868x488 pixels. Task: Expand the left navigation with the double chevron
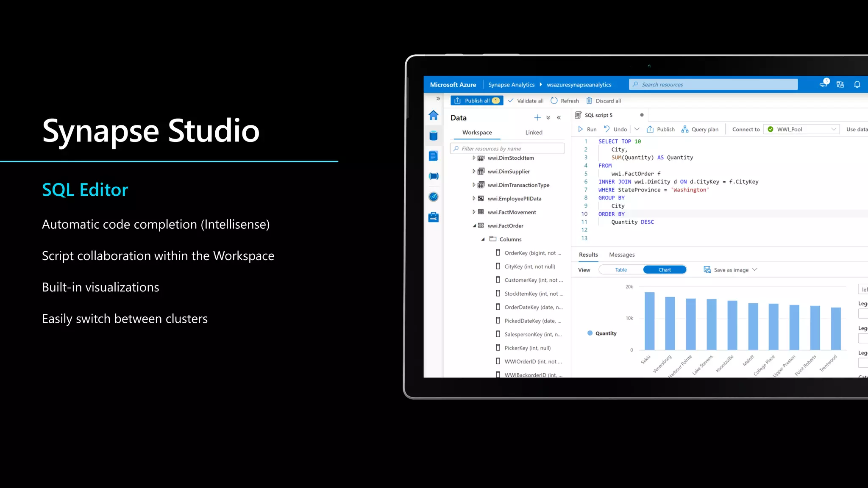pyautogui.click(x=438, y=98)
